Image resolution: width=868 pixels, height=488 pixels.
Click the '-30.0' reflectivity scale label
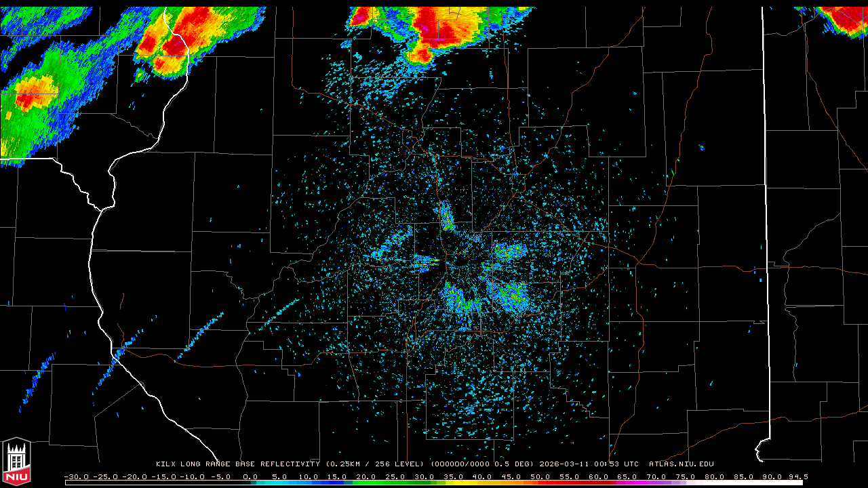point(77,476)
